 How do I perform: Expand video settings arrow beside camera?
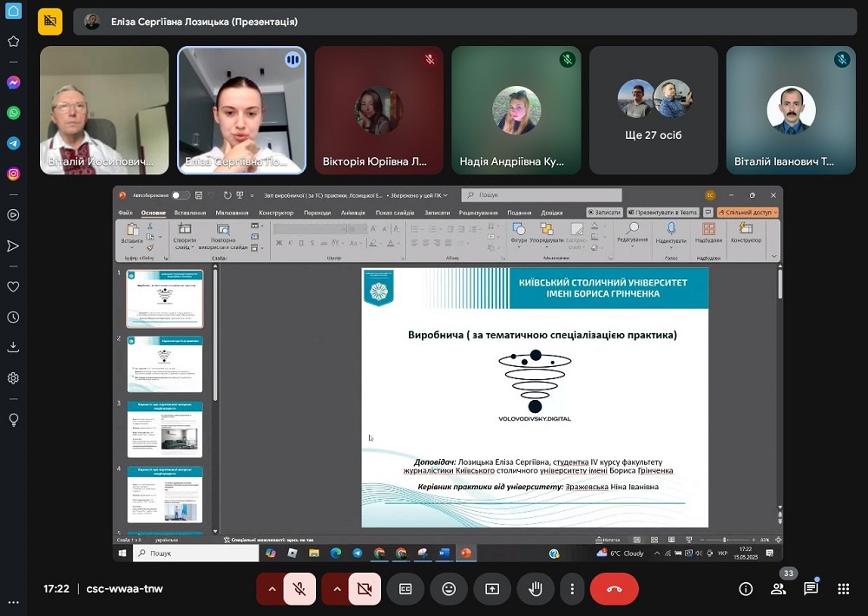point(337,588)
